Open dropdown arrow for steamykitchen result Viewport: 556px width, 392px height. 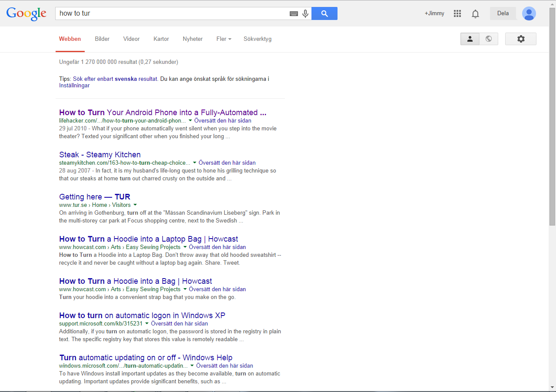195,163
